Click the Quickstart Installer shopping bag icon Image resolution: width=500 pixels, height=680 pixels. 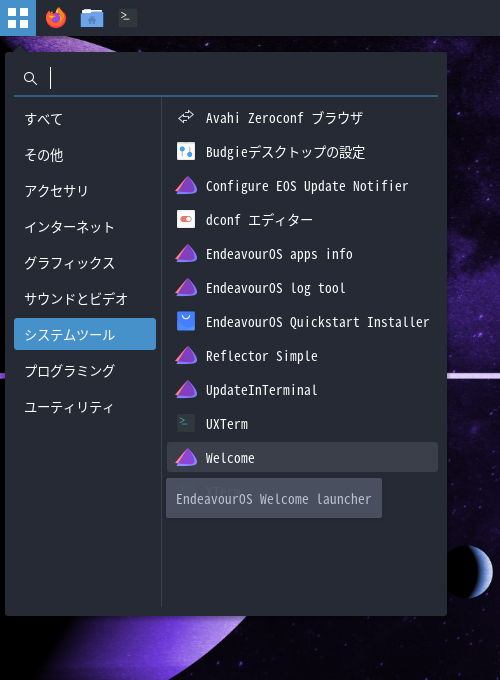tap(186, 321)
